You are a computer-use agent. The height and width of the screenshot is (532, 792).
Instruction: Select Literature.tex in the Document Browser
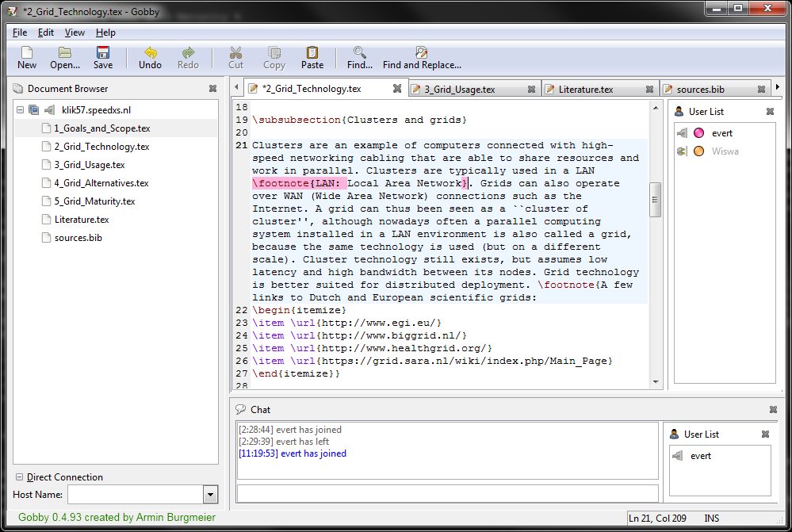pyautogui.click(x=82, y=220)
